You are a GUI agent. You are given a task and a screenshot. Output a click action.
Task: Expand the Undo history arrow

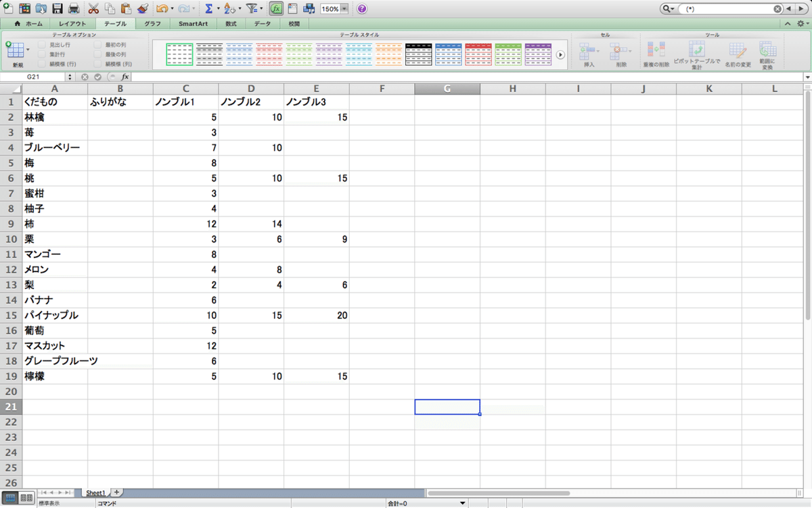point(172,9)
